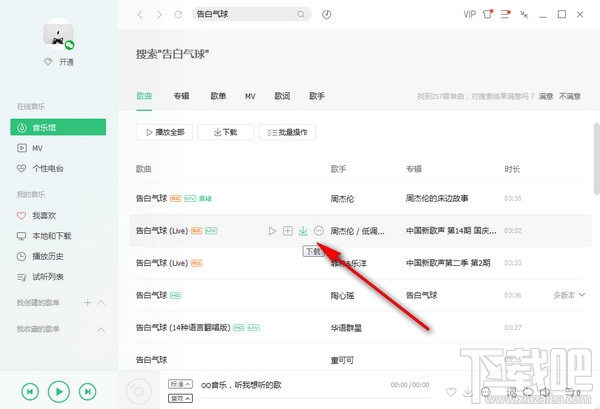Click 开通 under avatar
The height and width of the screenshot is (409, 600).
[x=66, y=62]
